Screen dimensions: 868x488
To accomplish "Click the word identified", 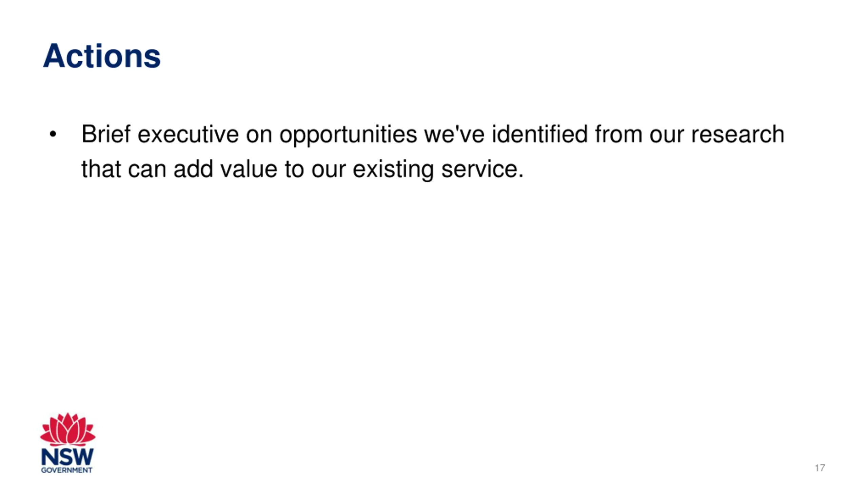I will (539, 134).
